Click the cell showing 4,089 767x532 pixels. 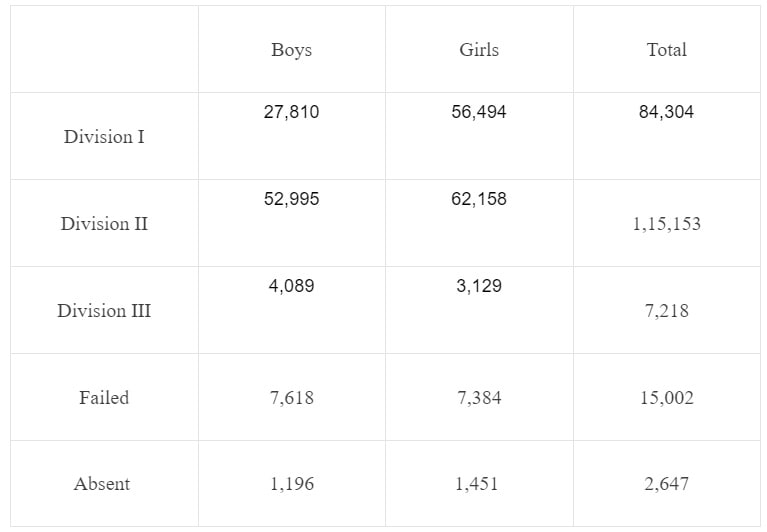pos(292,286)
